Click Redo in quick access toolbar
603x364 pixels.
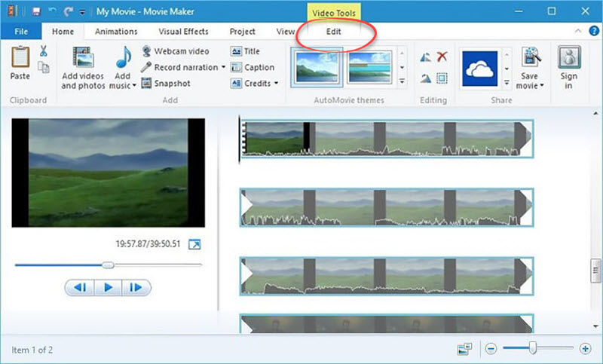69,11
